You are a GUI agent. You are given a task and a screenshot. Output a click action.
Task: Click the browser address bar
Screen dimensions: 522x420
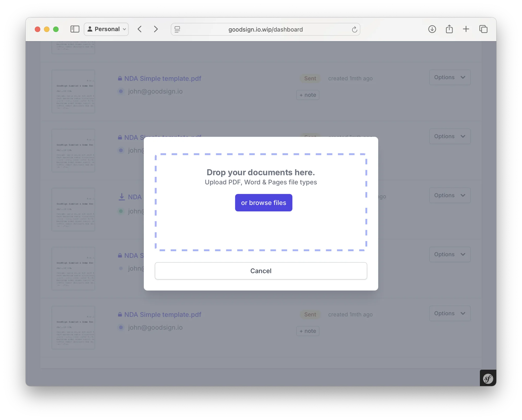pyautogui.click(x=265, y=29)
